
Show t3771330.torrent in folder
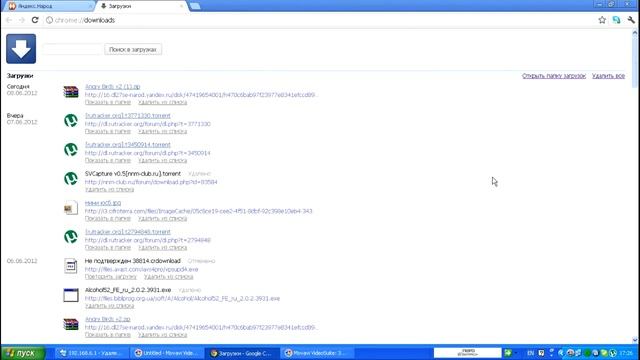108,131
